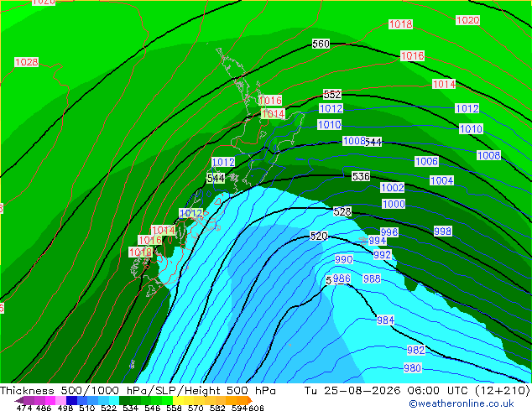532x411 pixels.
Task: Click the 980 pressure label
Action: [x=412, y=367]
